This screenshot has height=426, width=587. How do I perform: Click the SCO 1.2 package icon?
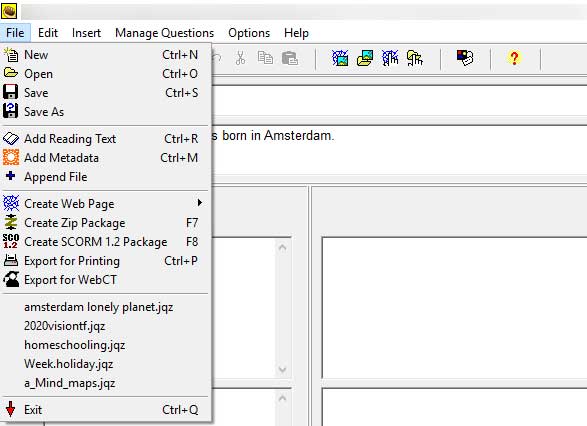(11, 241)
